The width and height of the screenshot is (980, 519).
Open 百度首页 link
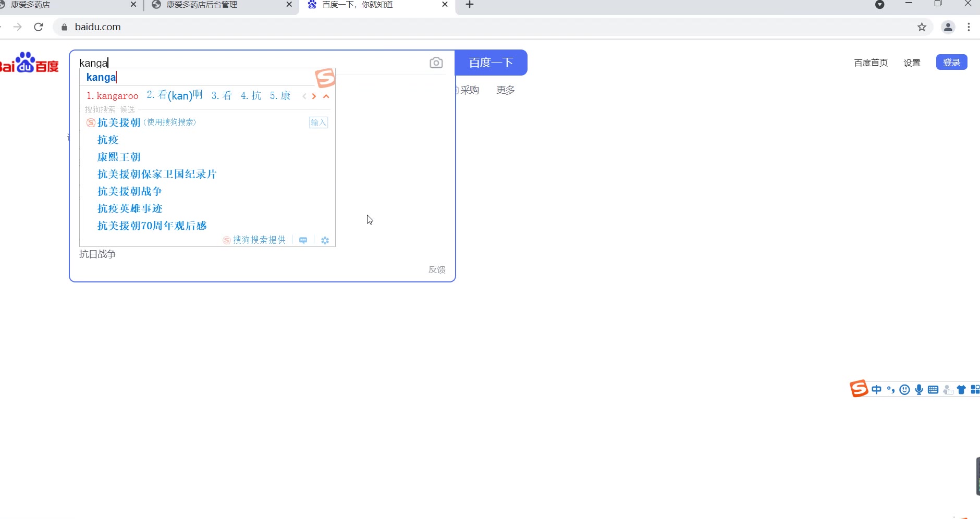(871, 63)
